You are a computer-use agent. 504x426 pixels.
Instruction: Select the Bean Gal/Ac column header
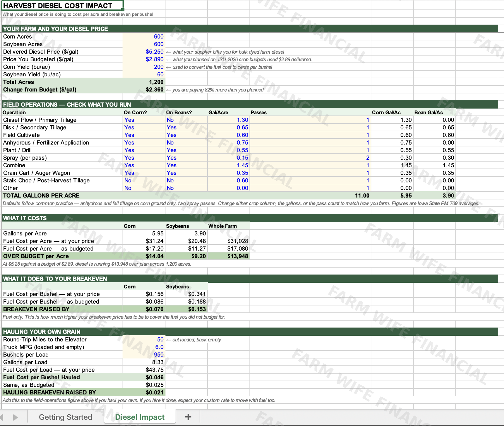[435, 112]
